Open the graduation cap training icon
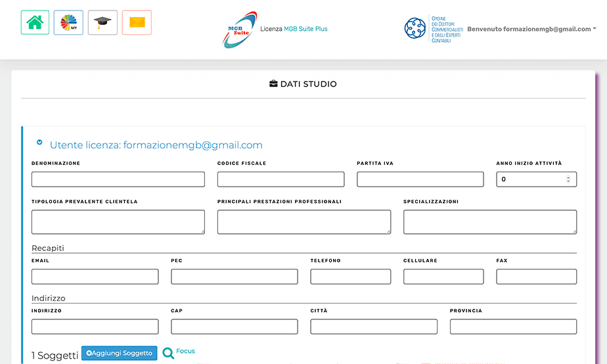Viewport: 607px width, 364px height. [102, 23]
